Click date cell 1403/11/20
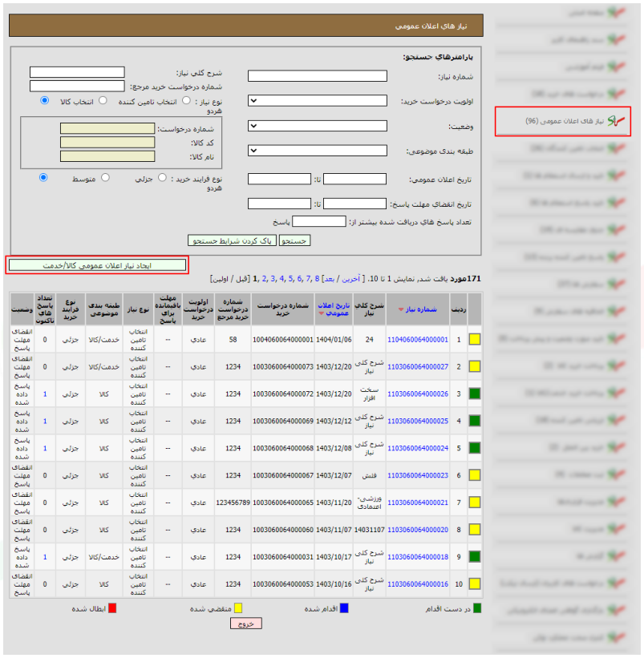This screenshot has width=644, height=658. point(334,503)
